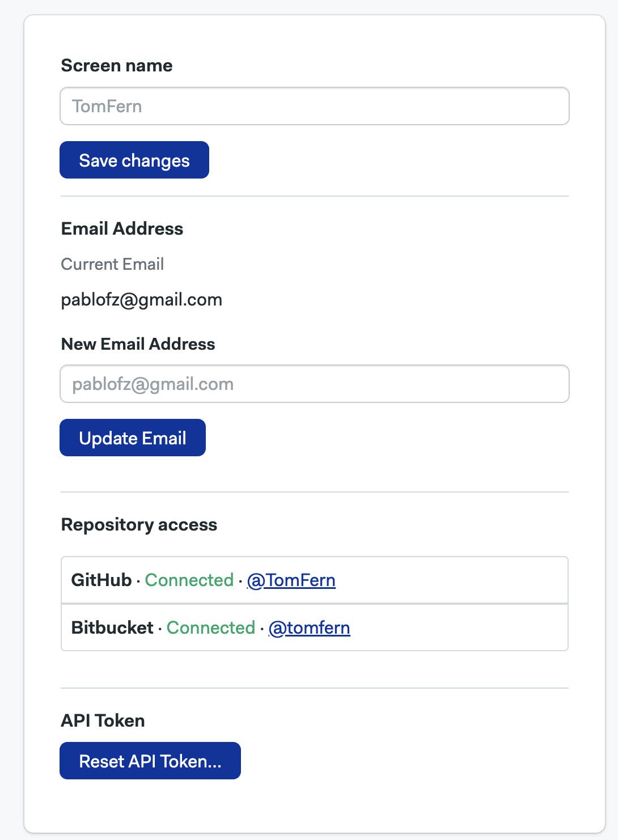Open the @tomfern Bitbucket profile link
The image size is (618, 840).
point(310,627)
